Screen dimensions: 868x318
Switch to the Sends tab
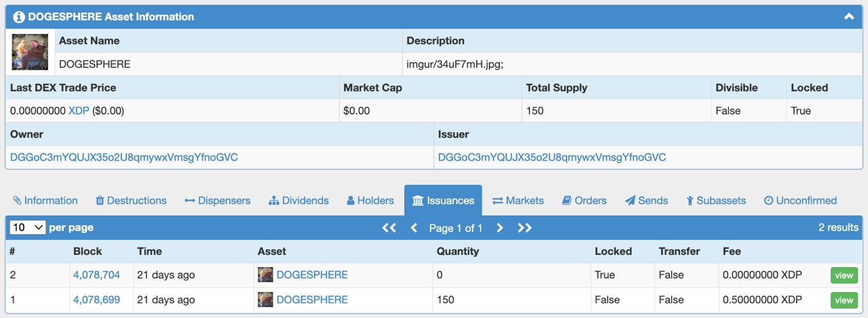pos(646,201)
